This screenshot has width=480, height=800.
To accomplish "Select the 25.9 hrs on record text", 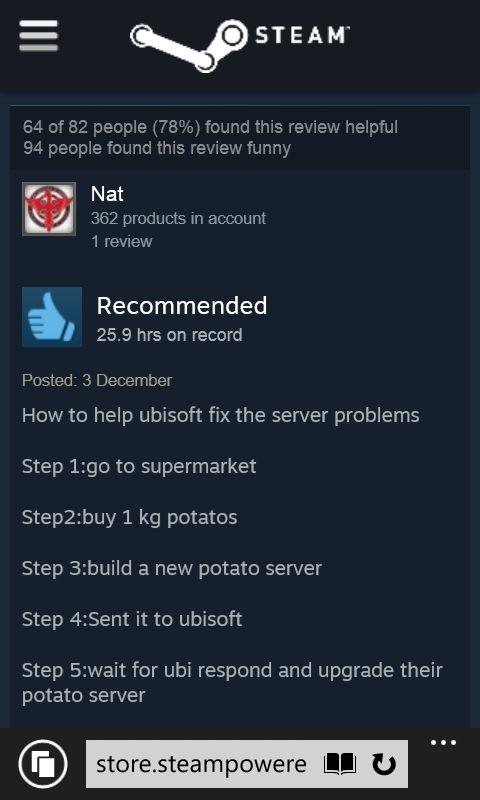I will (169, 335).
